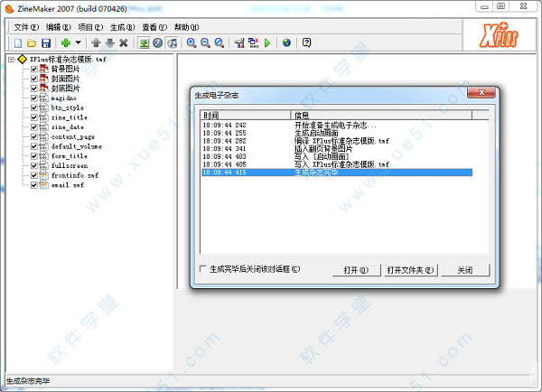The height and width of the screenshot is (392, 542).
Task: Click the 时间 column header
Action: tap(246, 115)
